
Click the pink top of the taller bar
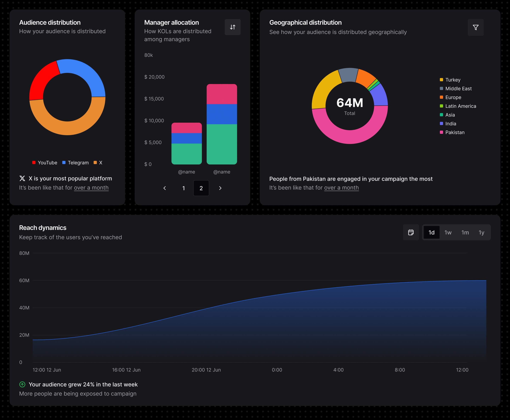coord(222,94)
